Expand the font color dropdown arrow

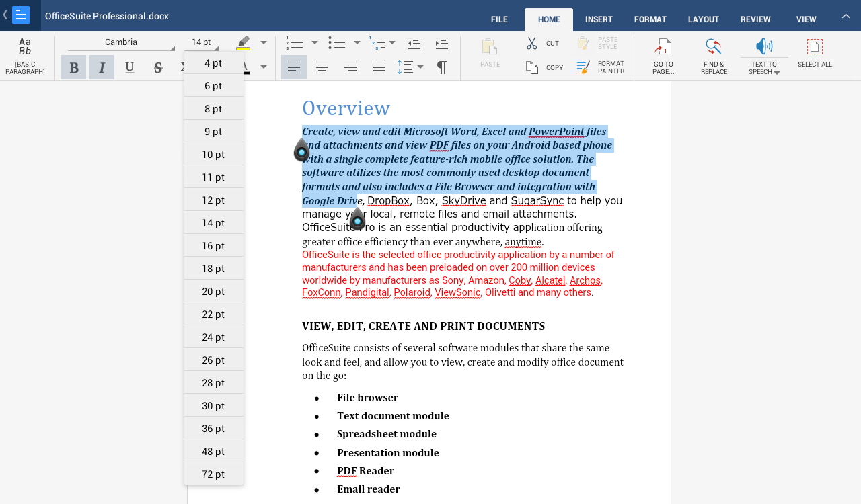pos(264,67)
